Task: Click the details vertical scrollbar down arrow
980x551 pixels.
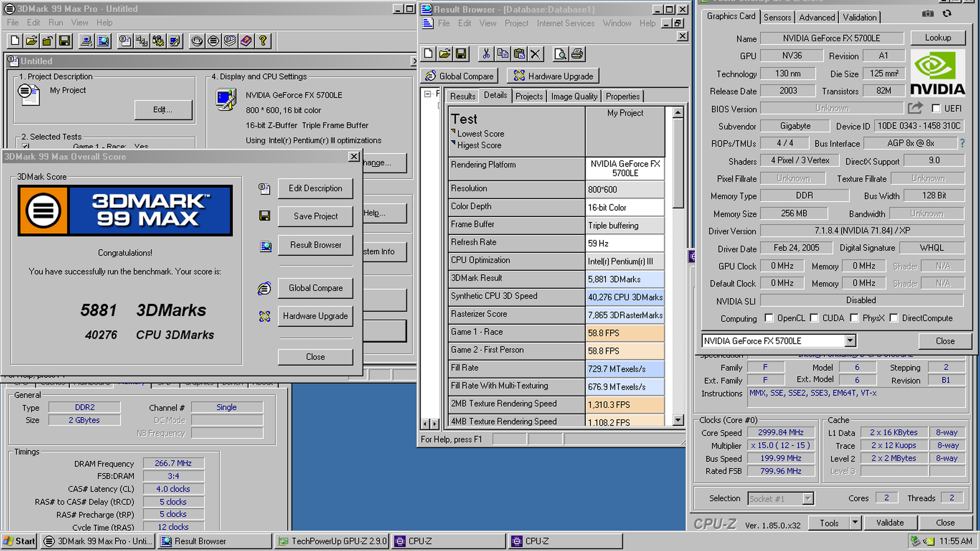Action: (678, 420)
